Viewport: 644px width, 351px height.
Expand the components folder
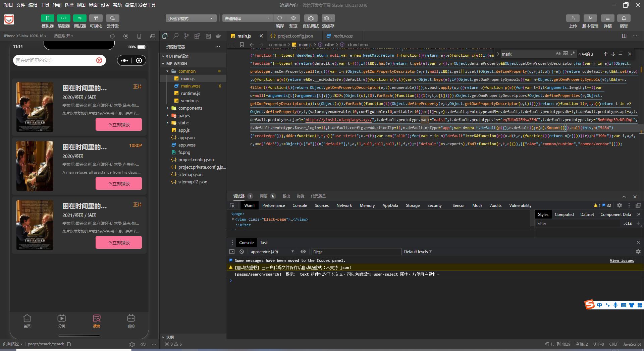click(x=190, y=108)
